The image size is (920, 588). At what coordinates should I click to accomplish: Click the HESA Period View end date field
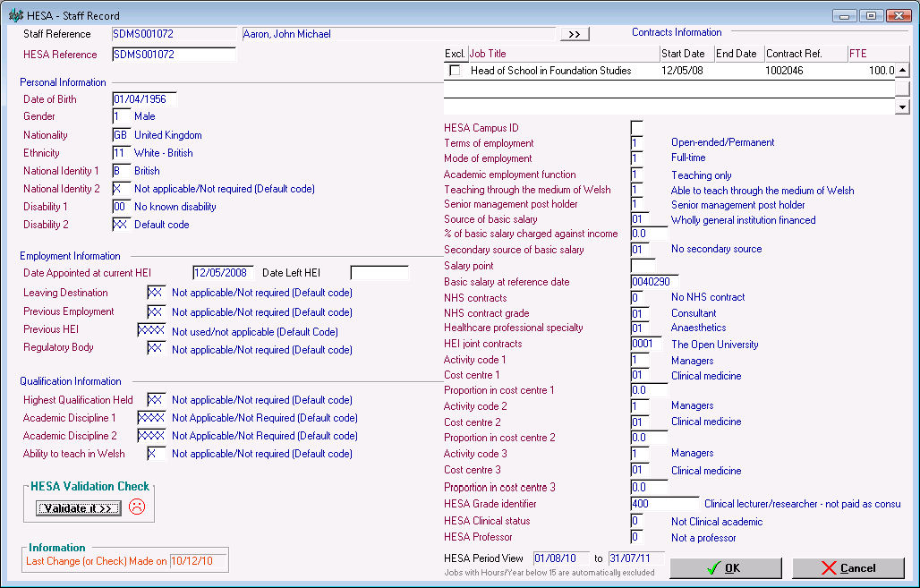click(636, 558)
